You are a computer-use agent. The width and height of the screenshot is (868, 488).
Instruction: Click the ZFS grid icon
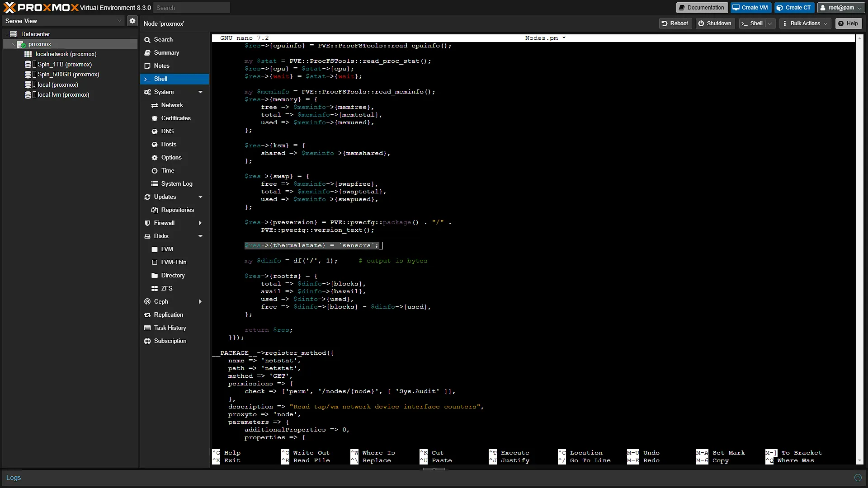[x=155, y=289]
